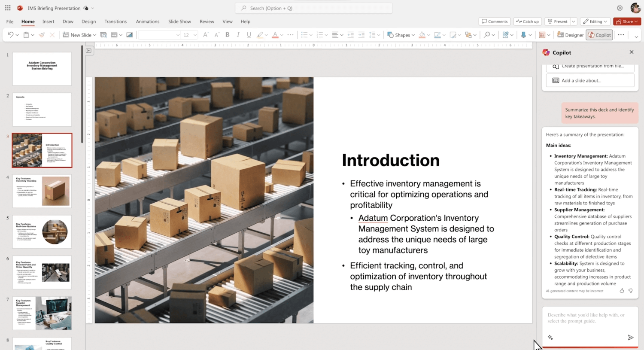Open the ribbon overflow ellipsis menu
The width and height of the screenshot is (644, 350).
pyautogui.click(x=621, y=35)
